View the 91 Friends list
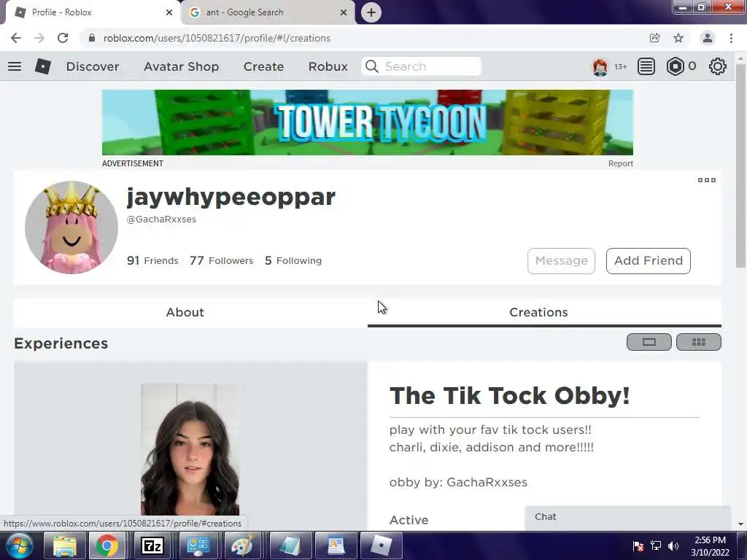The width and height of the screenshot is (747, 560). coord(152,260)
